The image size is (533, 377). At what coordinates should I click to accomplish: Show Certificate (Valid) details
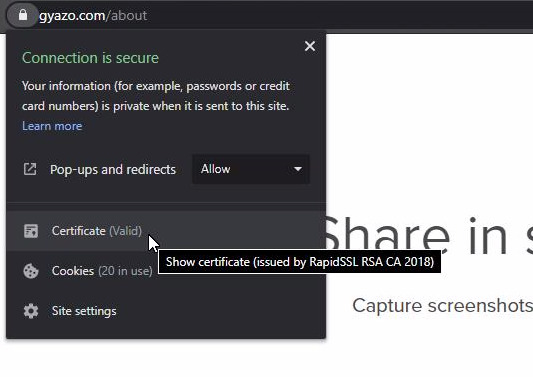pyautogui.click(x=166, y=231)
